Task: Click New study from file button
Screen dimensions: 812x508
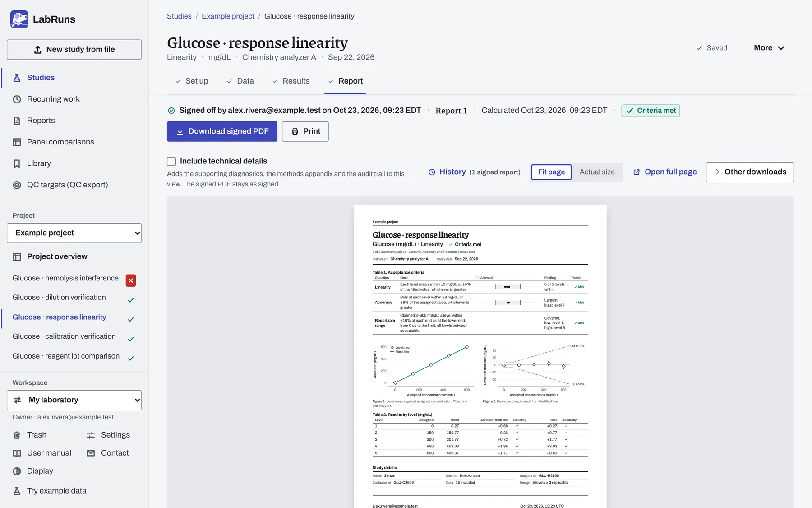Action: (x=74, y=50)
